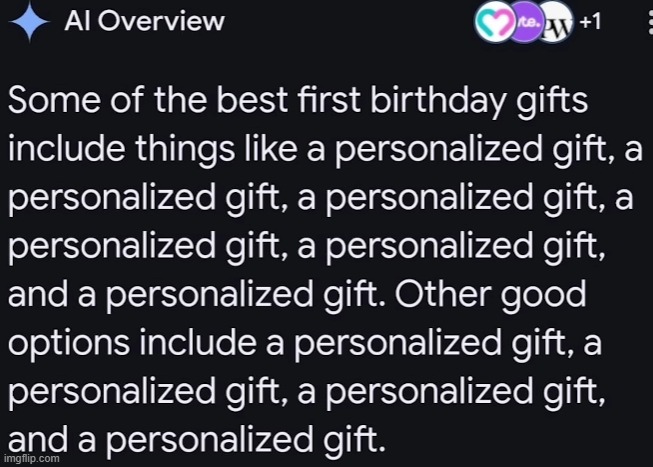Click the word "gifts" ending the first line
The height and width of the screenshot is (467, 653).
point(551,103)
